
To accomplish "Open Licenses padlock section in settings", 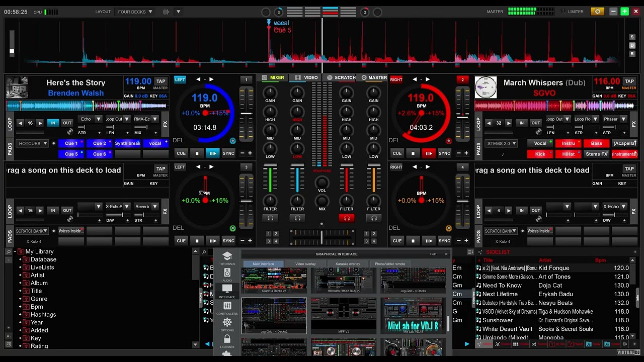I will tap(227, 341).
